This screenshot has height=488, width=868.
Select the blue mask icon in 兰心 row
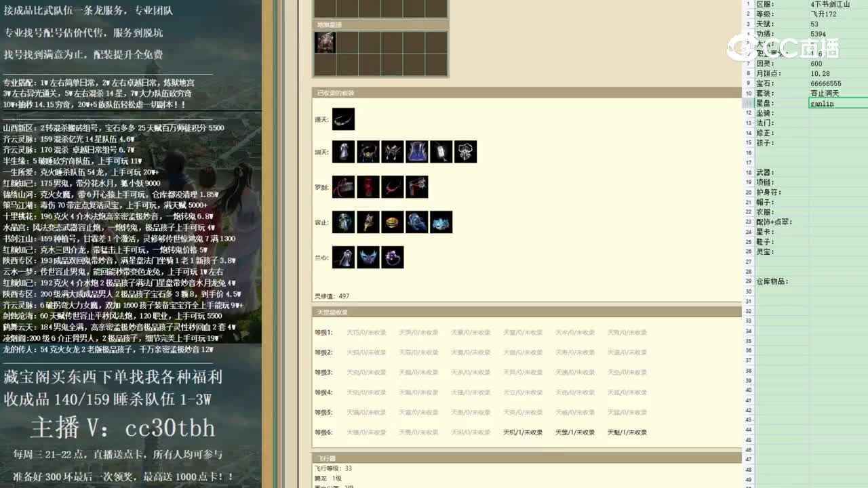tap(368, 258)
